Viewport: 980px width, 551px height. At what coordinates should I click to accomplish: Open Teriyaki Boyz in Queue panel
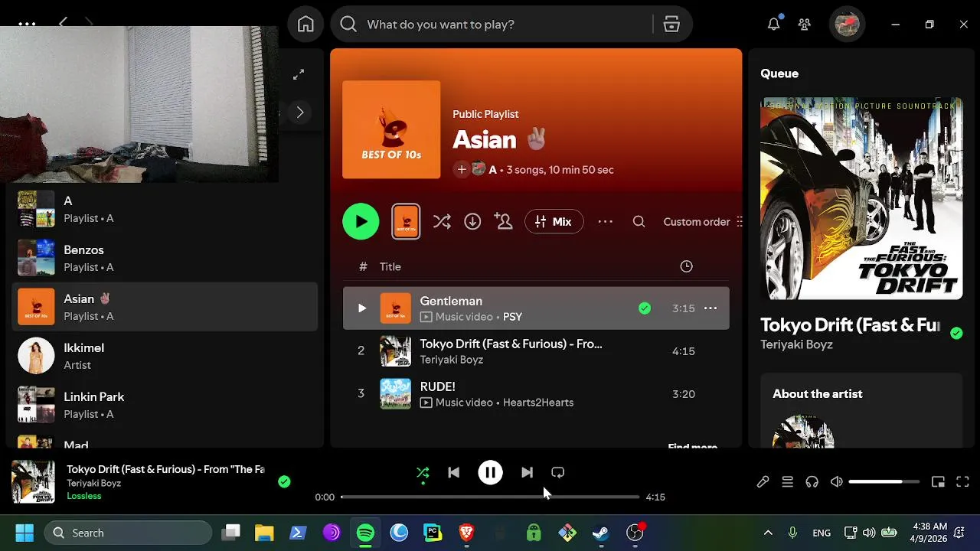coord(796,344)
